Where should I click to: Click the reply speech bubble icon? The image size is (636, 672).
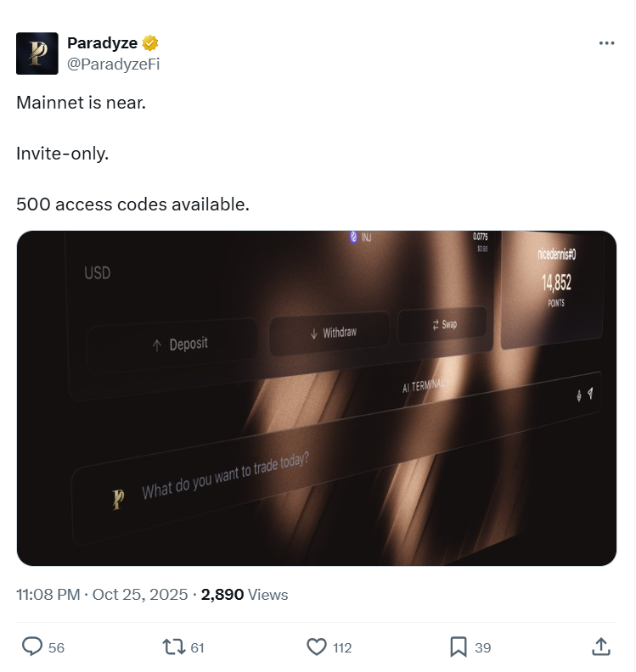click(x=32, y=647)
